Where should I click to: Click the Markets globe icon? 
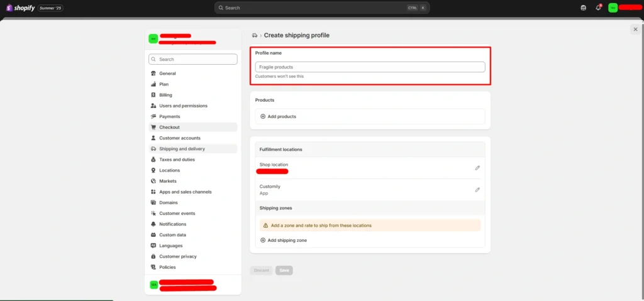(153, 181)
